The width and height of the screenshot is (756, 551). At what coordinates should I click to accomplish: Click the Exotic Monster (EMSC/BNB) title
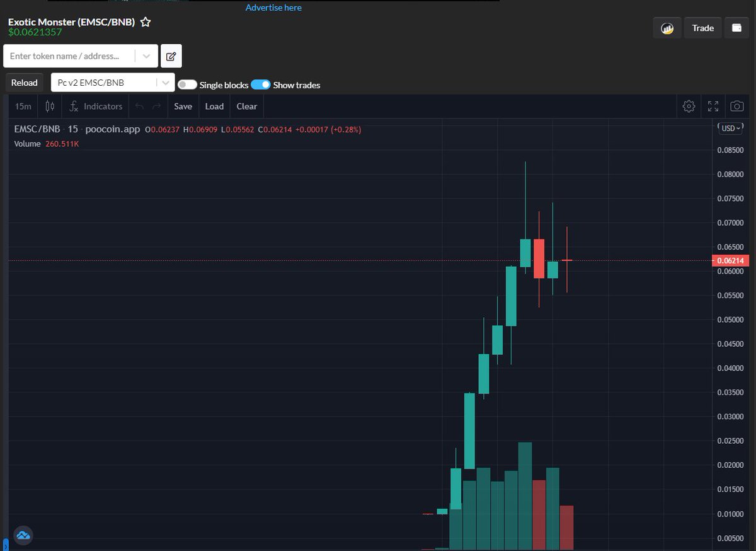tap(71, 21)
